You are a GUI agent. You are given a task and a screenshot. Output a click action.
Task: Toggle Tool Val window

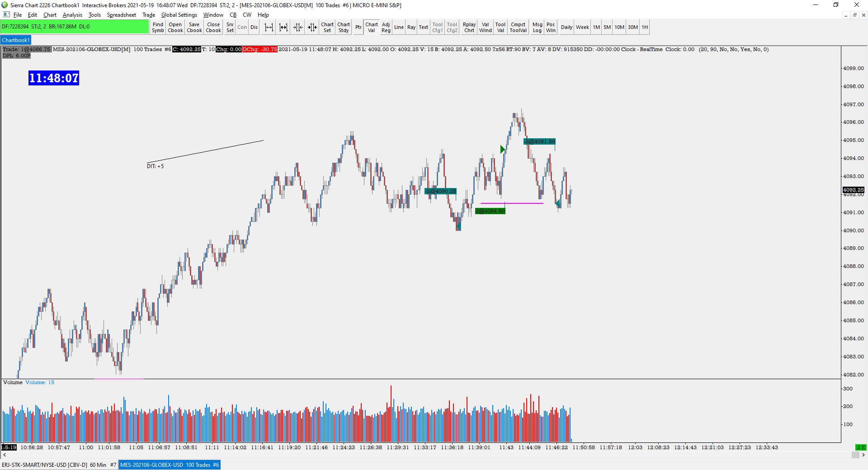500,28
